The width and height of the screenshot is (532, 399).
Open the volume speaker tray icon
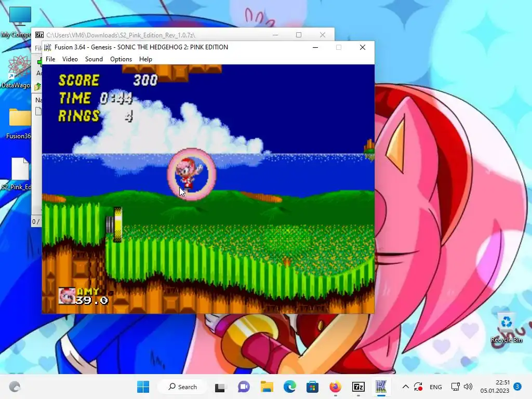(x=468, y=387)
